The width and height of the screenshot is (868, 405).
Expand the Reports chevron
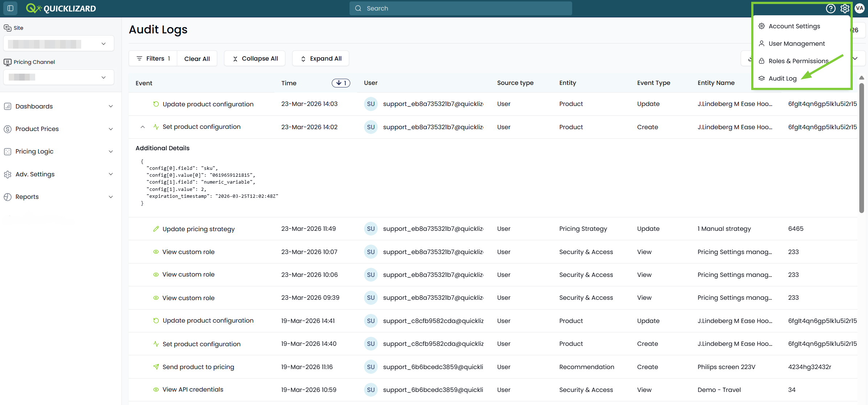coord(111,197)
